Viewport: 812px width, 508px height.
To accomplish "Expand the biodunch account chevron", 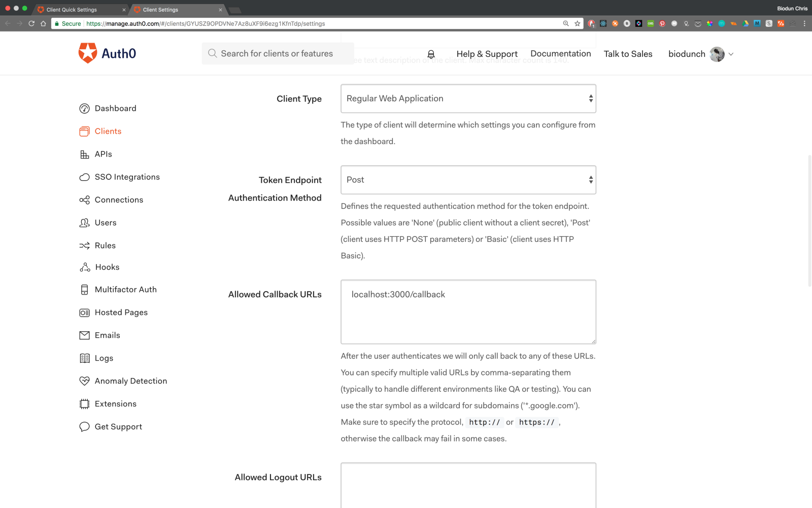I will (731, 54).
